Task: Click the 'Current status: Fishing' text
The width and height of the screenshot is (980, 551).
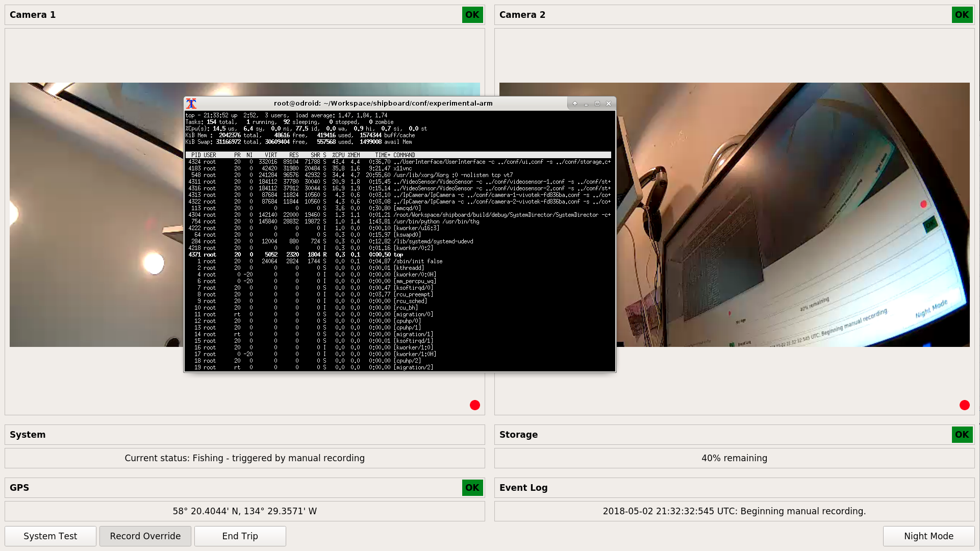Action: click(245, 458)
